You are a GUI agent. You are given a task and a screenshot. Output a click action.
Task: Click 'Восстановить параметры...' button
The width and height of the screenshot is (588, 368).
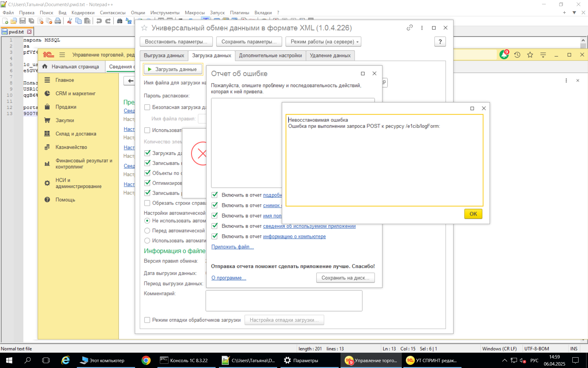(x=176, y=42)
